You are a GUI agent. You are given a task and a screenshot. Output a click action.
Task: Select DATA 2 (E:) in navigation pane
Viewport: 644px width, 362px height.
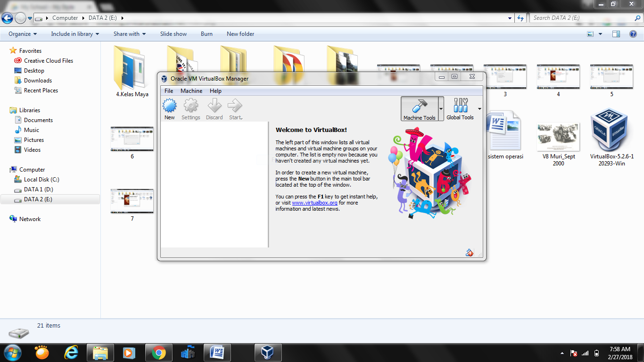[x=50, y=199]
